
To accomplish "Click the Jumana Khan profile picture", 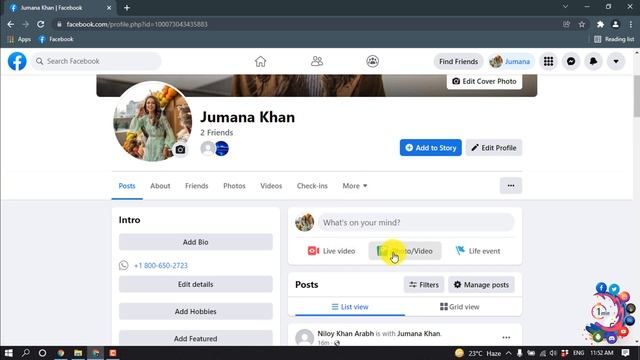I will [x=152, y=121].
